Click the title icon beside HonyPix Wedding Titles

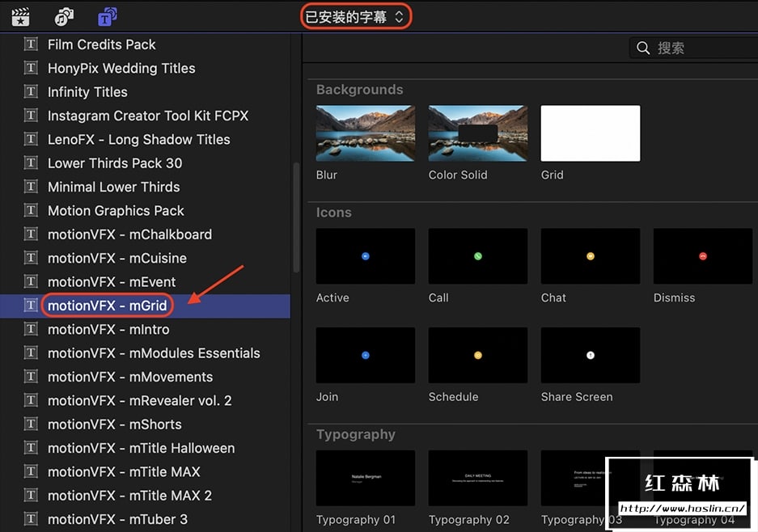tap(31, 68)
